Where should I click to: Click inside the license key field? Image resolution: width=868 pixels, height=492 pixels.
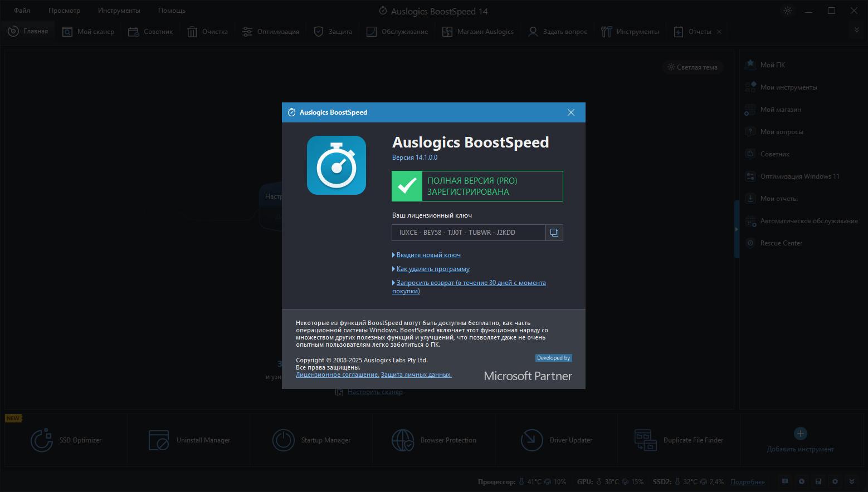[469, 233]
